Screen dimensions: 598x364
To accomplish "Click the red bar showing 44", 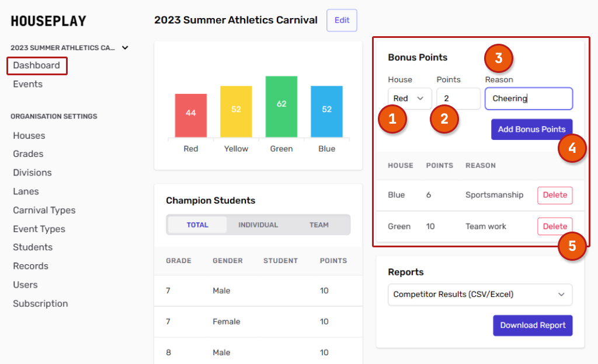I will tap(191, 116).
